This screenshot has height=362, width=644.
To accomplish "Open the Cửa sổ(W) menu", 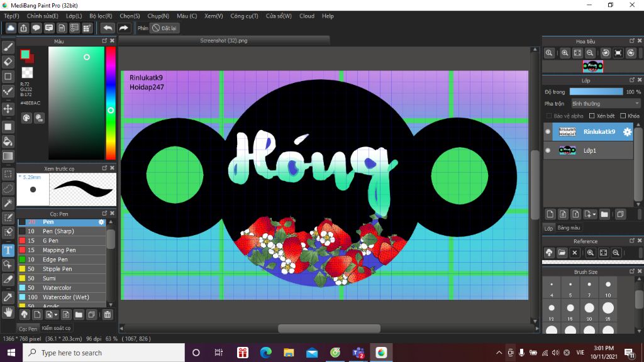I will 279,16.
